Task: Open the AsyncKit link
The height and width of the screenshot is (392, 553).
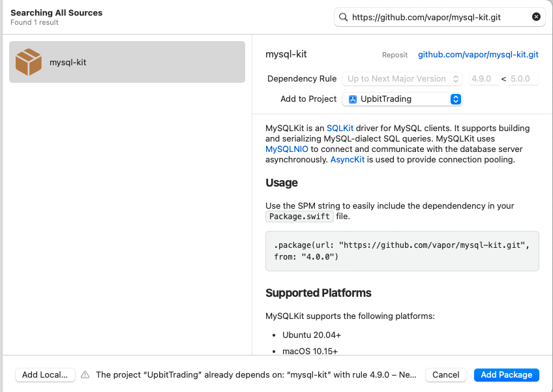Action: pyautogui.click(x=348, y=160)
